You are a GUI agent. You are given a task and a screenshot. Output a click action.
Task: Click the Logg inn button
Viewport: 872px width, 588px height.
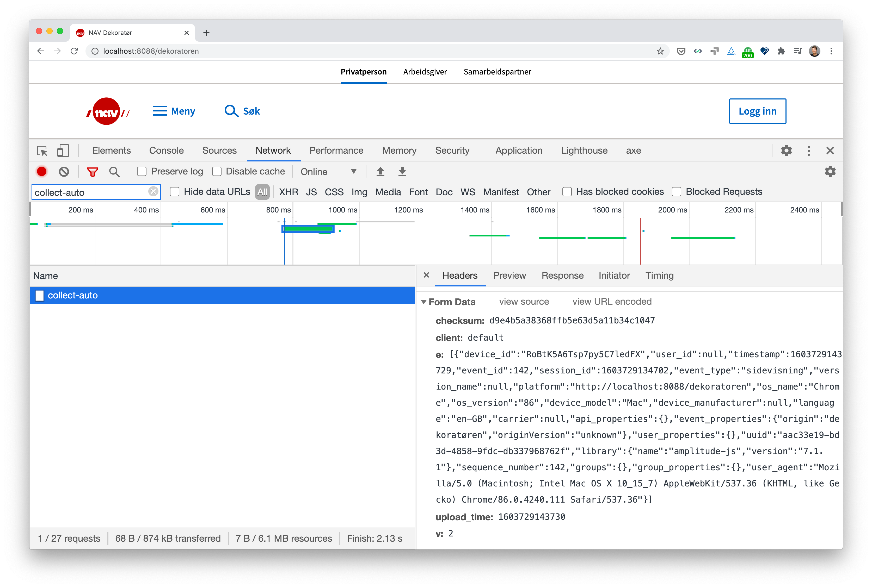click(757, 111)
